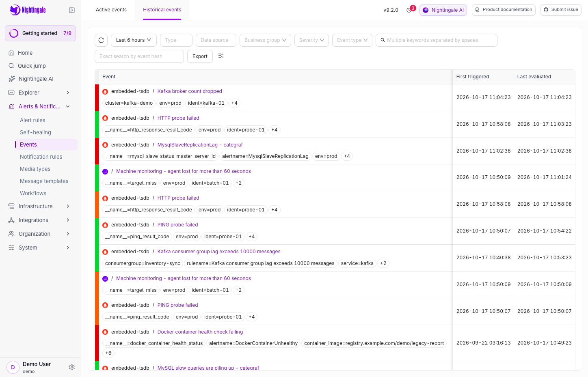Select the Historical events tab
588x377 pixels.
pyautogui.click(x=162, y=10)
